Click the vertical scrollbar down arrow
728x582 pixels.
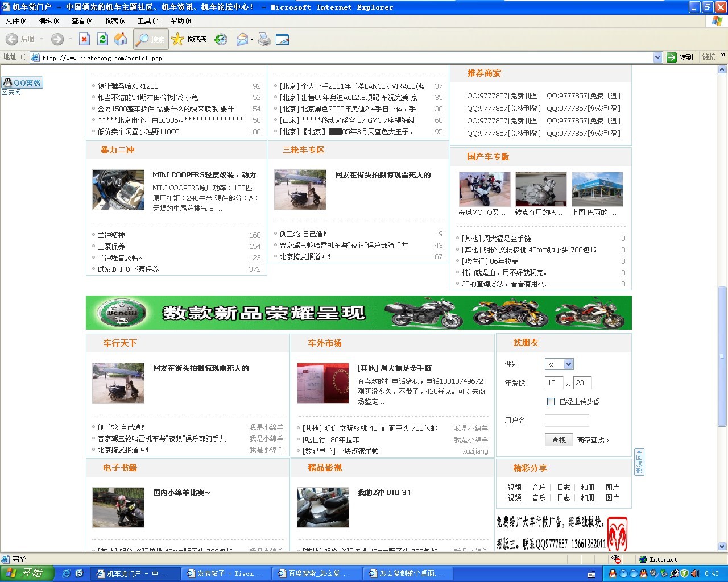click(x=722, y=547)
